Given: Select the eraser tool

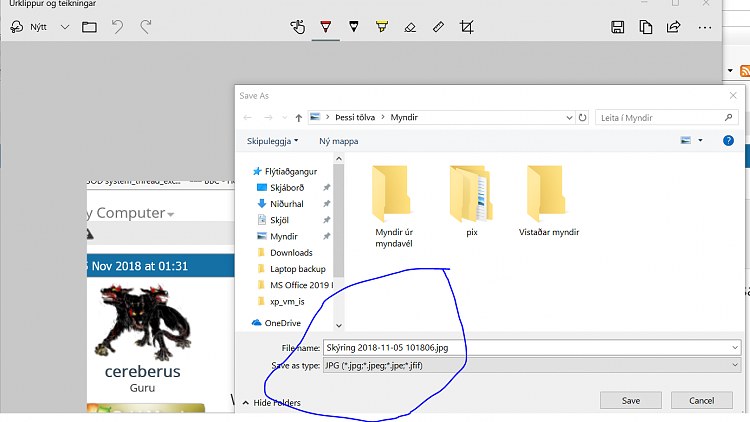Looking at the screenshot, I should [410, 27].
